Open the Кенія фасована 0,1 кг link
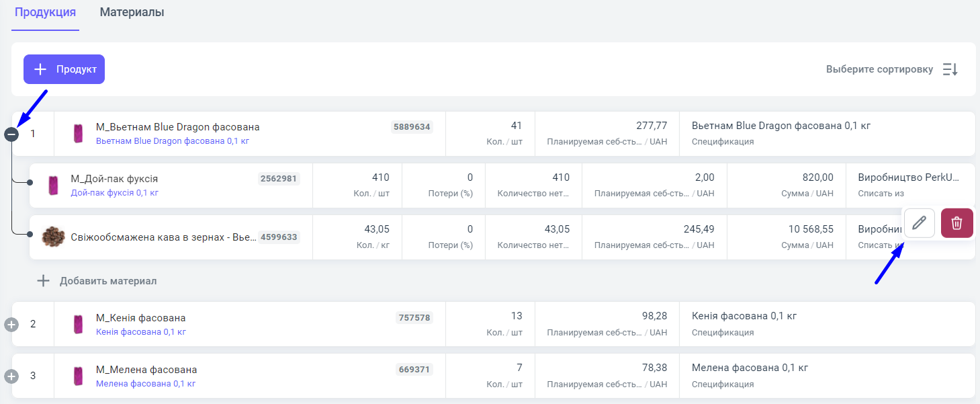 coord(140,332)
